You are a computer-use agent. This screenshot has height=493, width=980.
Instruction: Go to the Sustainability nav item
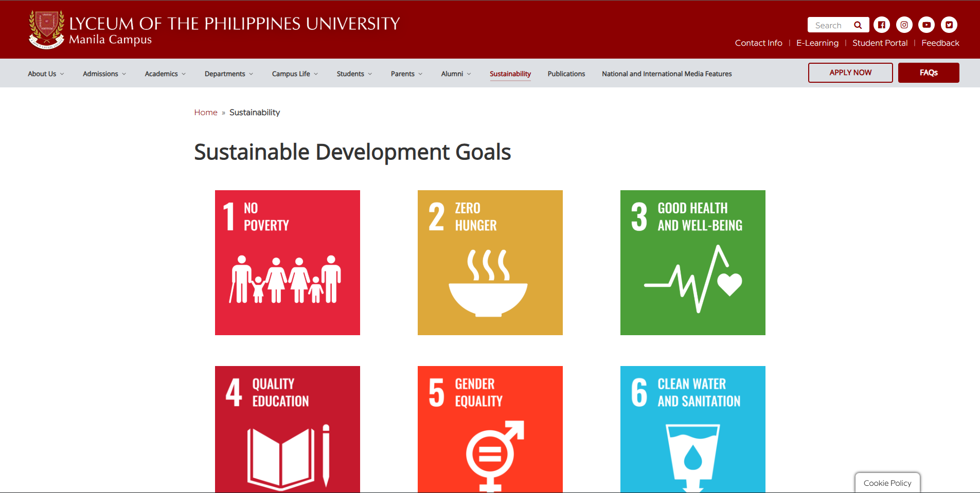pyautogui.click(x=510, y=74)
